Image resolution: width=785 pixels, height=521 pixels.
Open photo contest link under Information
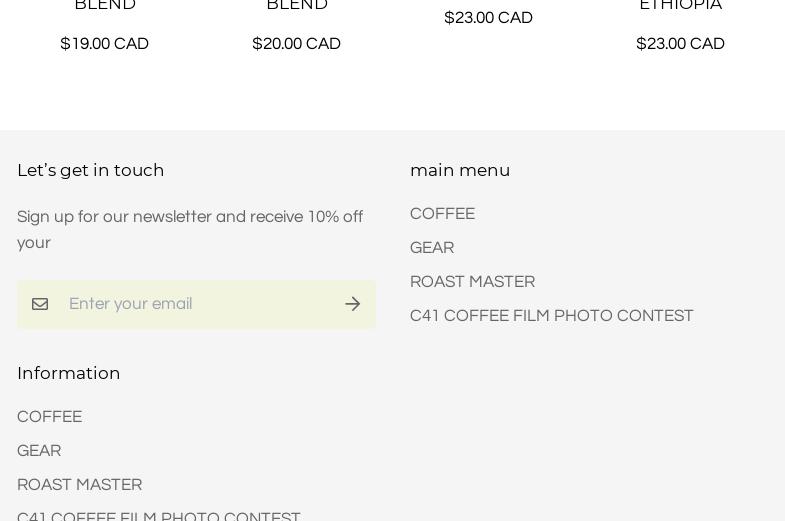point(158,516)
